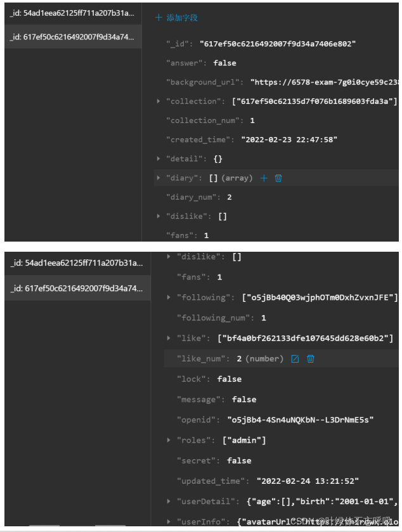Edit the like_num field with pencil icon

[295, 359]
